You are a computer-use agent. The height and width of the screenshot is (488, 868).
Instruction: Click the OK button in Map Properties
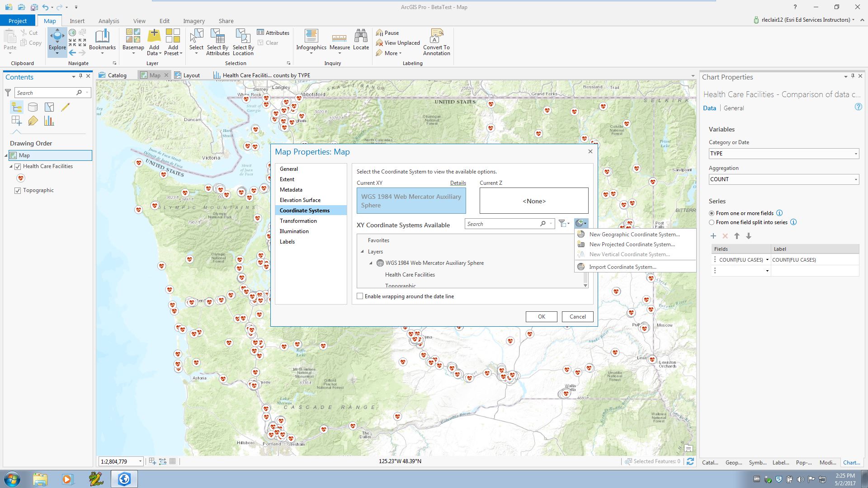click(x=541, y=317)
